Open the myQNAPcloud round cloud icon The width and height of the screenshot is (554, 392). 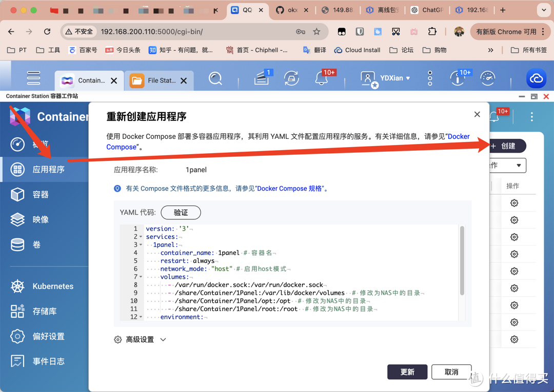coord(536,78)
